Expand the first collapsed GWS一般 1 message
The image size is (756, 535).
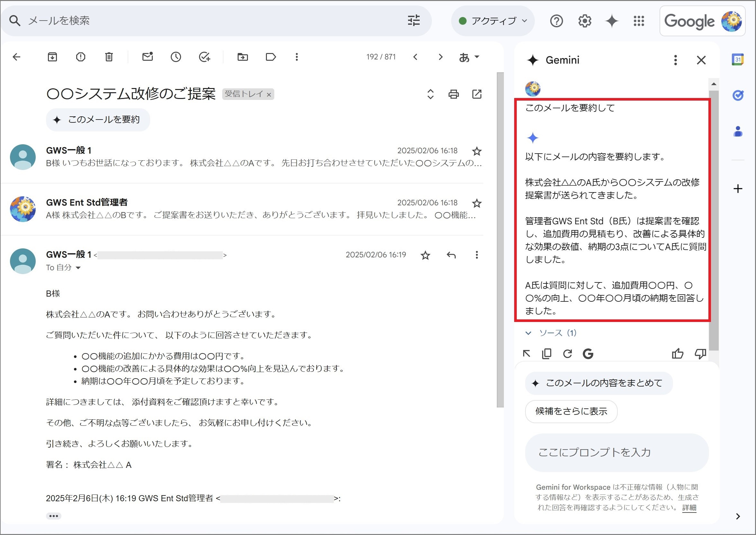(242, 157)
